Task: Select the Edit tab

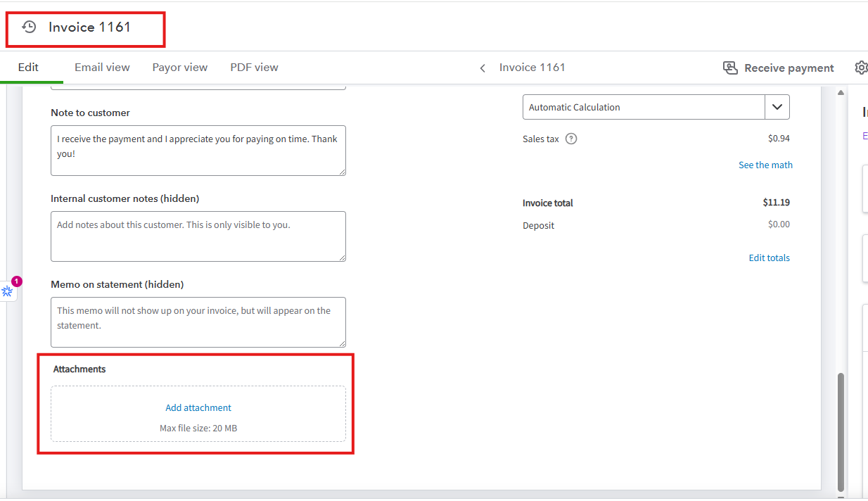Action: (x=28, y=68)
